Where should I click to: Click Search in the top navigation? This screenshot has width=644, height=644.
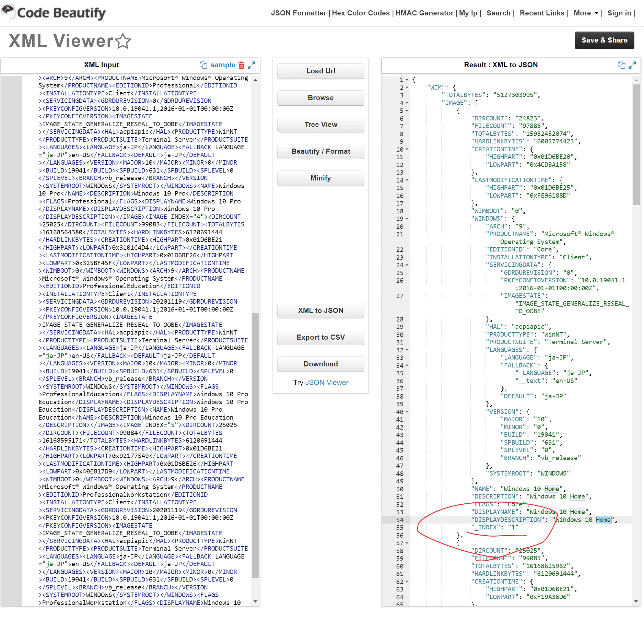click(498, 13)
